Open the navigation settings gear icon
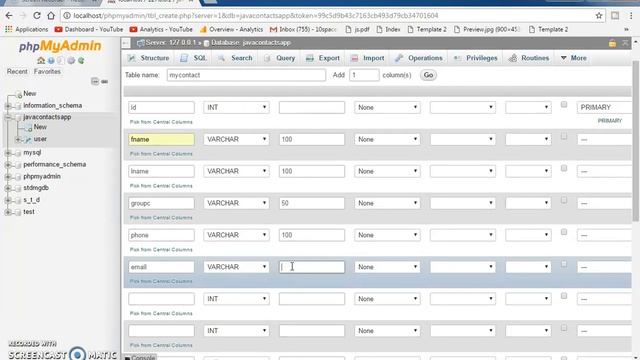This screenshot has width=640, height=360. [x=71, y=60]
